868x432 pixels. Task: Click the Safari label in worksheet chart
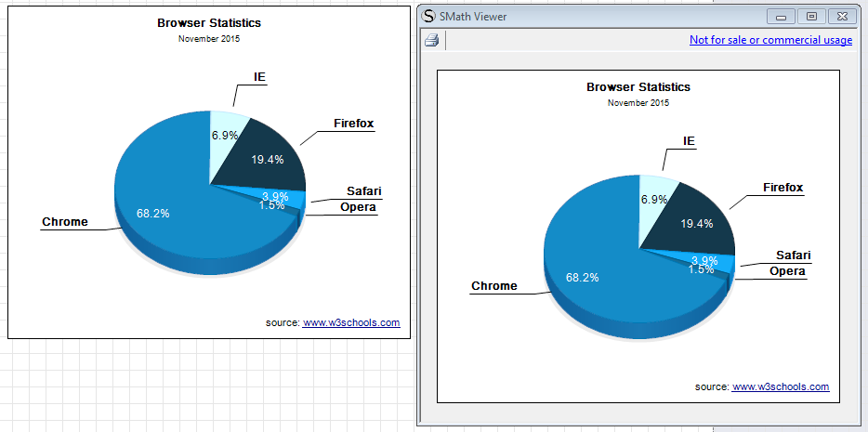coord(364,191)
